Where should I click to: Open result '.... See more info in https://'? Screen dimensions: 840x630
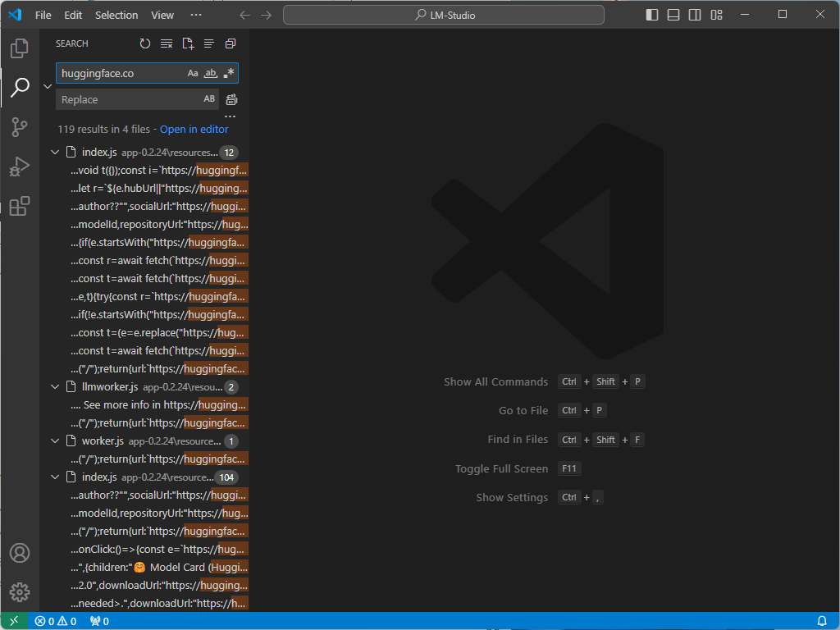(x=159, y=405)
